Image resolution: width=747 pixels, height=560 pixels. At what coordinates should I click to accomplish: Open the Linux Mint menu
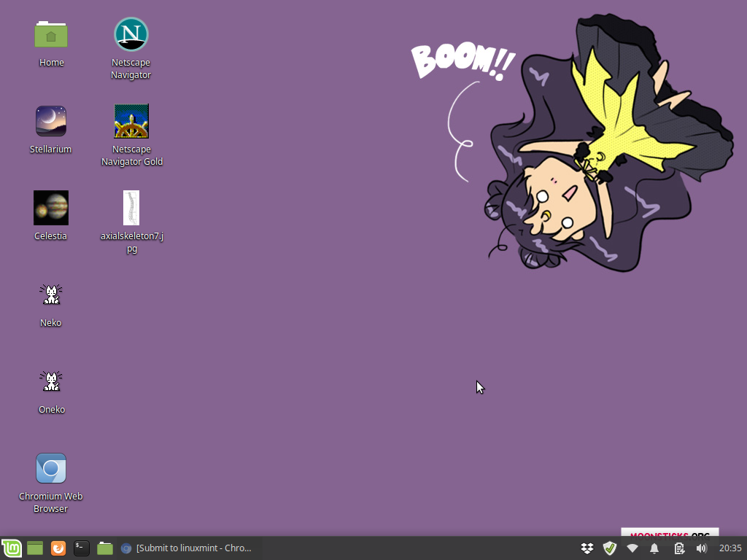[11, 548]
